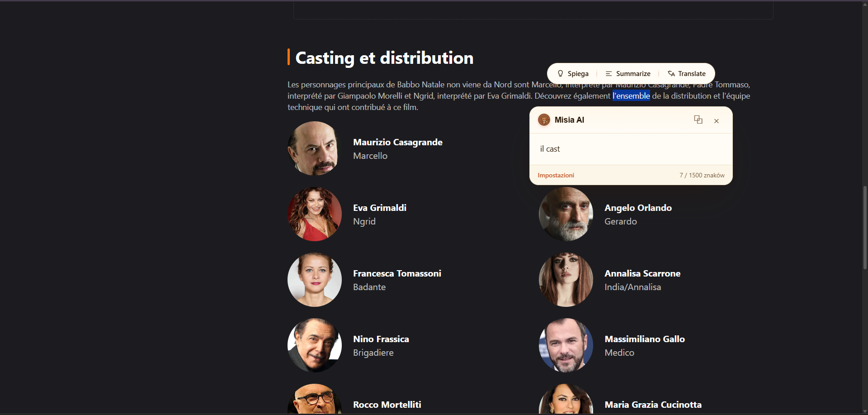Click the role text Badante
The width and height of the screenshot is (868, 415).
[x=369, y=287]
